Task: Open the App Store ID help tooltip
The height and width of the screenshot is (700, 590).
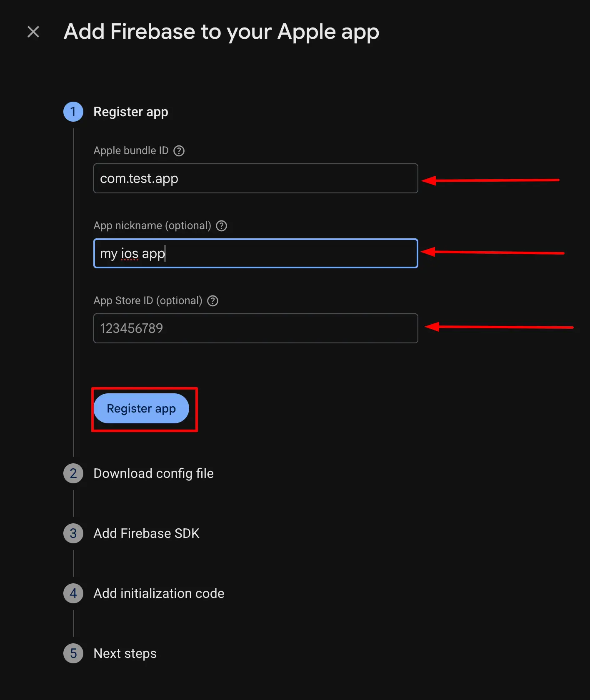Action: 212,301
